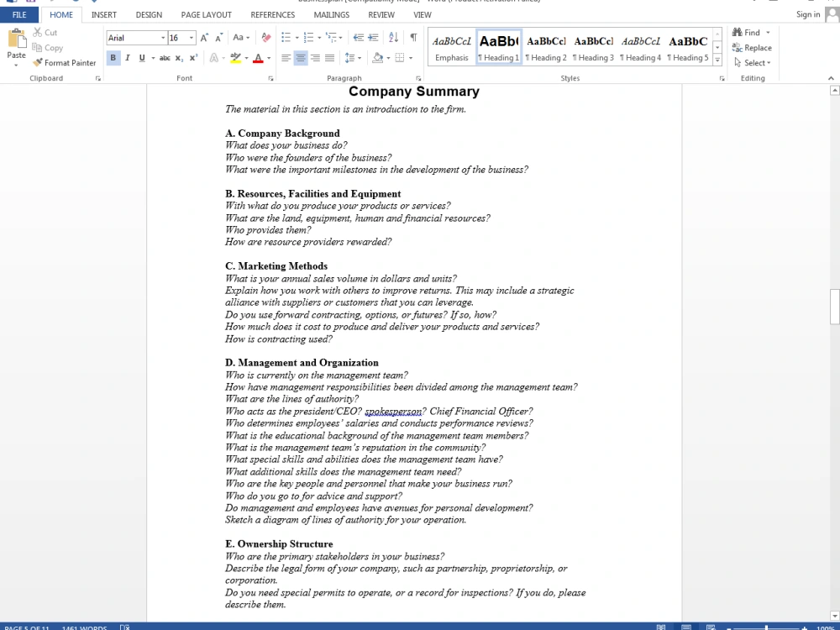Click the Clear All Formatting icon
The width and height of the screenshot is (840, 630).
(x=265, y=37)
